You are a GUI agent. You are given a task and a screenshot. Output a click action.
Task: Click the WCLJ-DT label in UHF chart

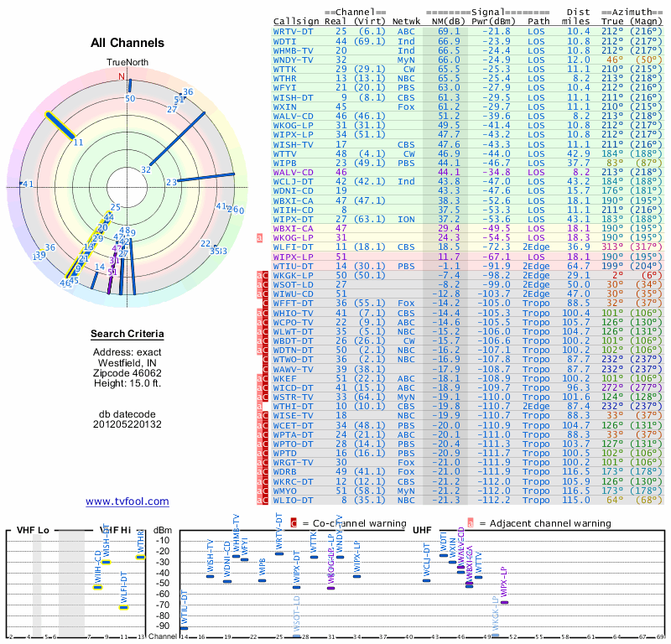coord(427,560)
